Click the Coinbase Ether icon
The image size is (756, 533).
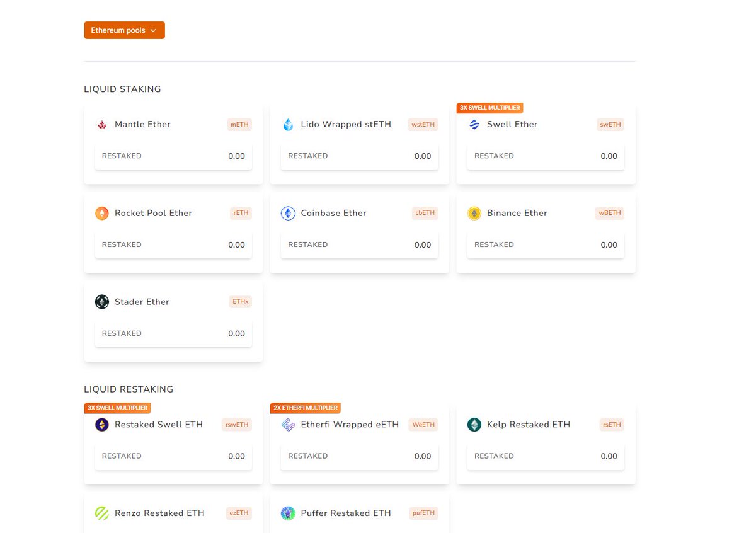288,214
